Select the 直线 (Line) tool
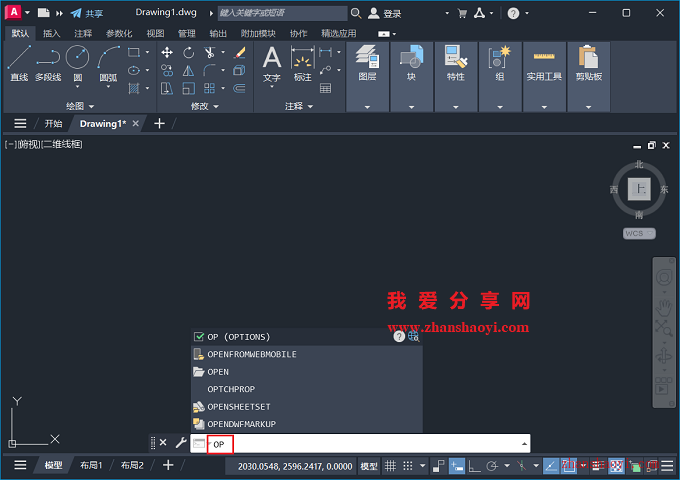The height and width of the screenshot is (480, 680). (18, 62)
